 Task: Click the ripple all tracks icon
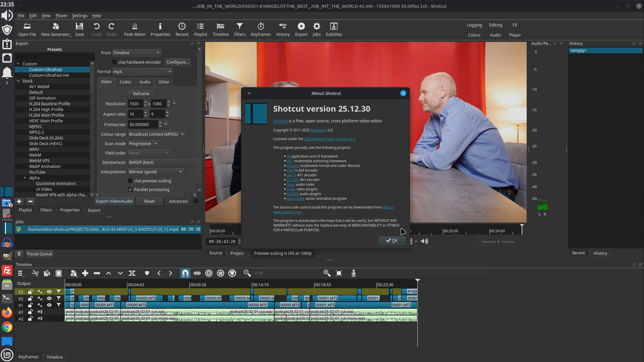[220, 273]
